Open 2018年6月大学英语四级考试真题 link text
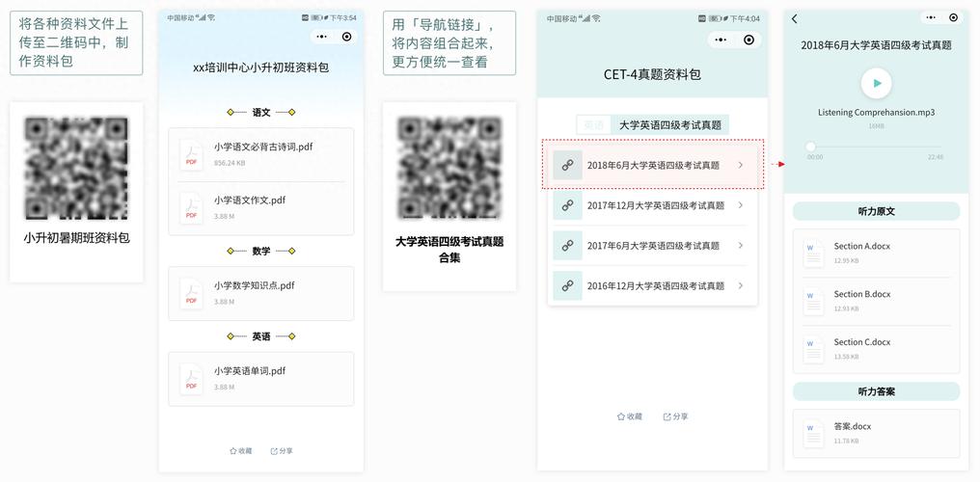980x482 pixels. [x=653, y=166]
